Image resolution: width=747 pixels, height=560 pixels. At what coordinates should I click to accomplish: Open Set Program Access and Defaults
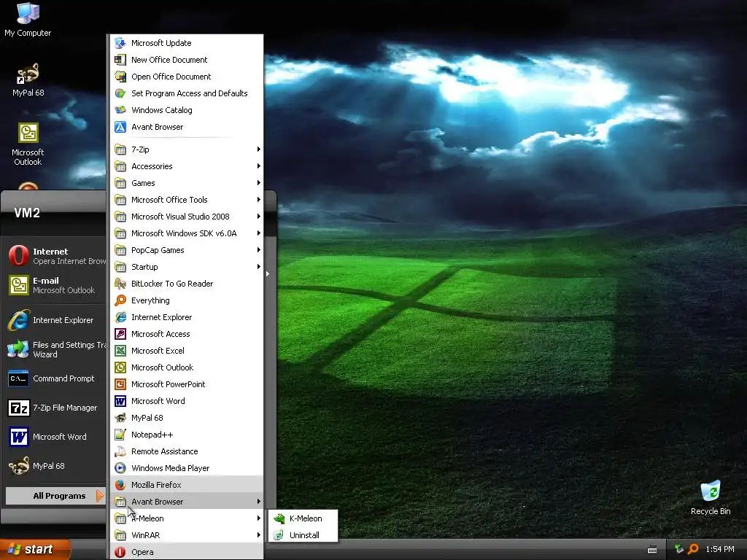click(x=186, y=93)
